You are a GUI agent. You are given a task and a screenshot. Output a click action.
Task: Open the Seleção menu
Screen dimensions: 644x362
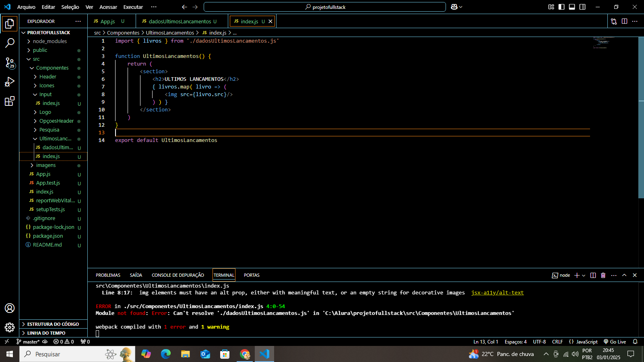coord(70,7)
